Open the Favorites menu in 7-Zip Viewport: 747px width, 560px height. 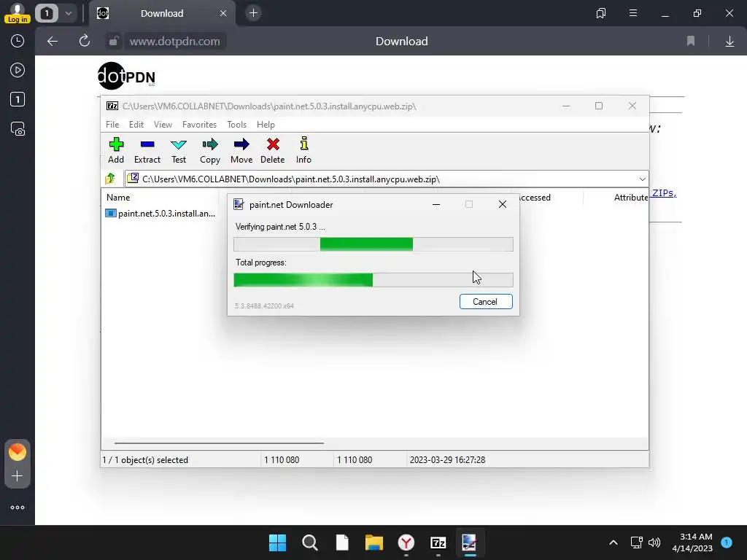tap(200, 124)
